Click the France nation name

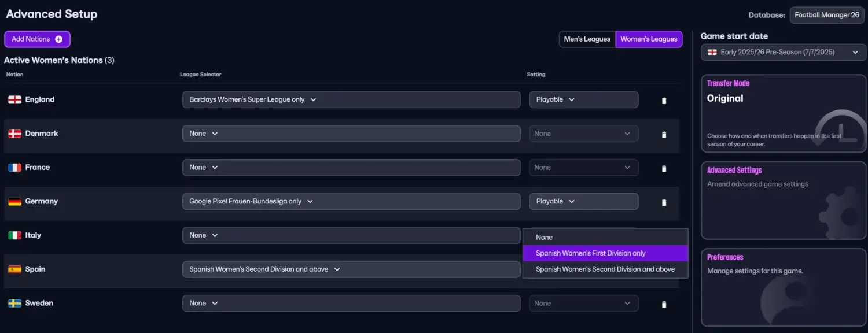click(x=38, y=168)
